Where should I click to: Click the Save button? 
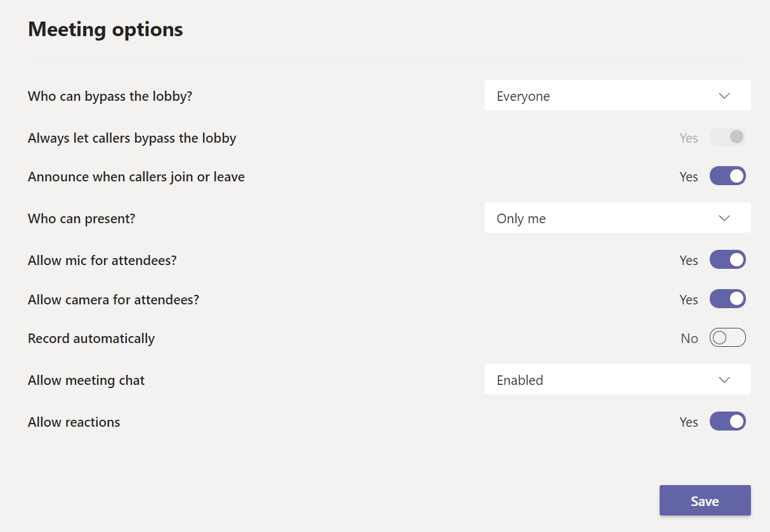pos(705,500)
